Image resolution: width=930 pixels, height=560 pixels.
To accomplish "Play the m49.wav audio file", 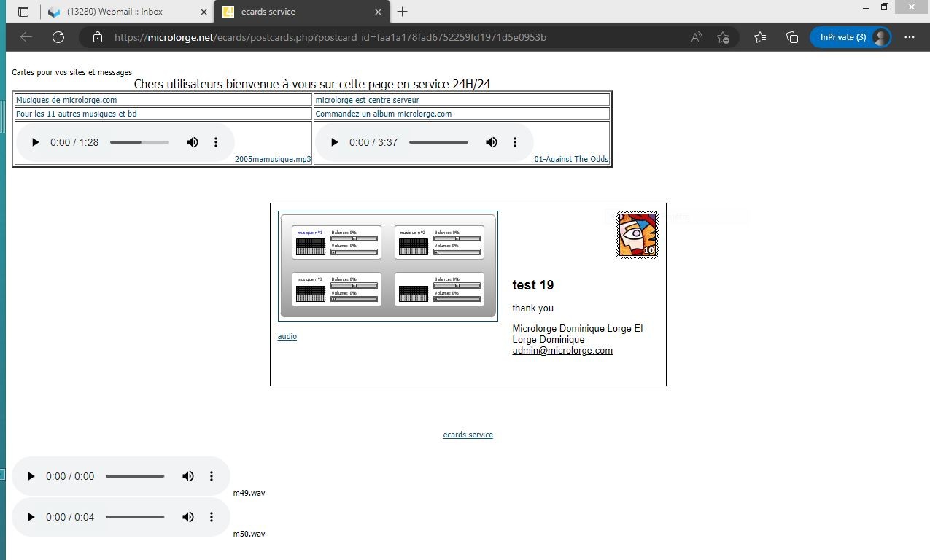I will (31, 476).
